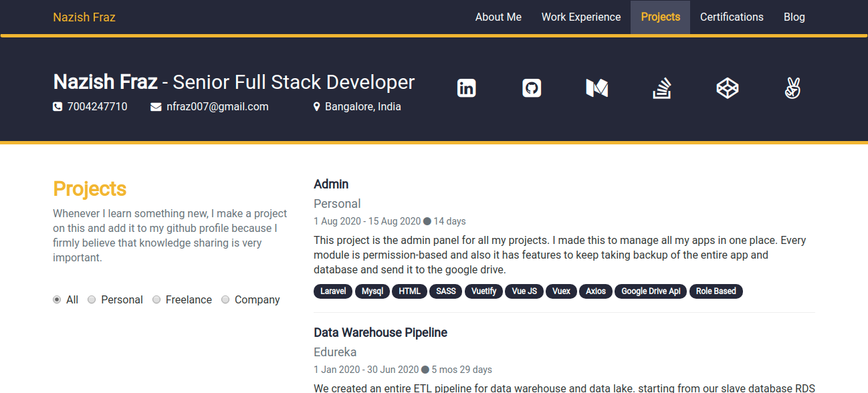Screen dimensions: 868x393
Task: Open the Blog navigation link
Action: pyautogui.click(x=794, y=17)
